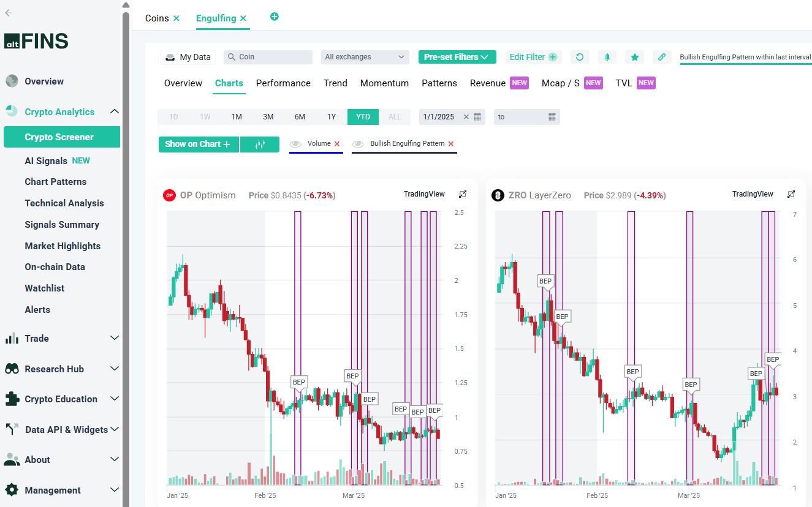This screenshot has width=812, height=507.
Task: Open Alerts in sidebar
Action: point(37,310)
